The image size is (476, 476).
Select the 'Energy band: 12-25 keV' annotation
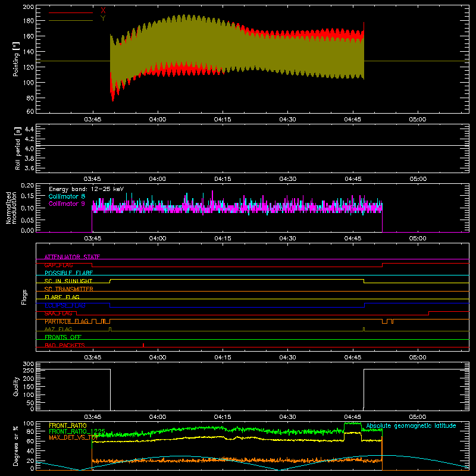[x=86, y=189]
